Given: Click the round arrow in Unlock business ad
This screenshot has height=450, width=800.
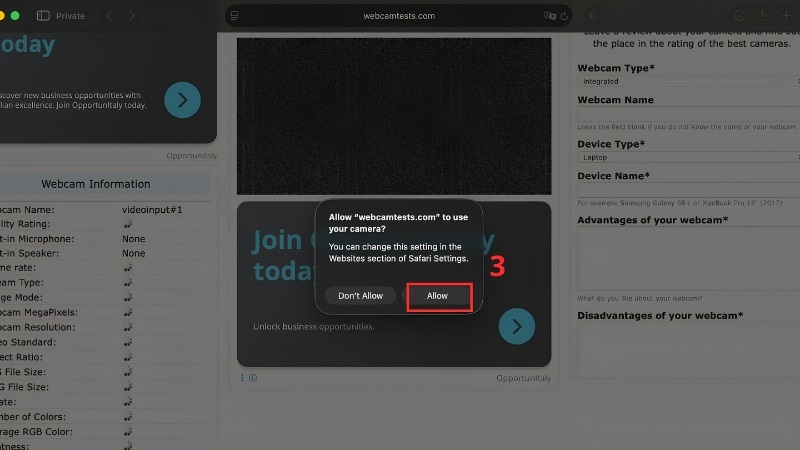Looking at the screenshot, I should pyautogui.click(x=517, y=326).
